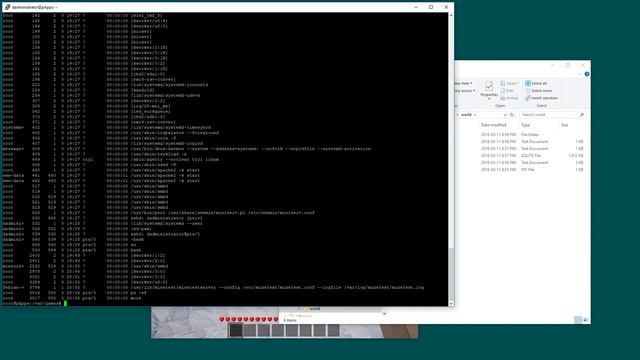640x360 pixels.
Task: Maximize the PuTTY terminal window
Action: click(431, 7)
